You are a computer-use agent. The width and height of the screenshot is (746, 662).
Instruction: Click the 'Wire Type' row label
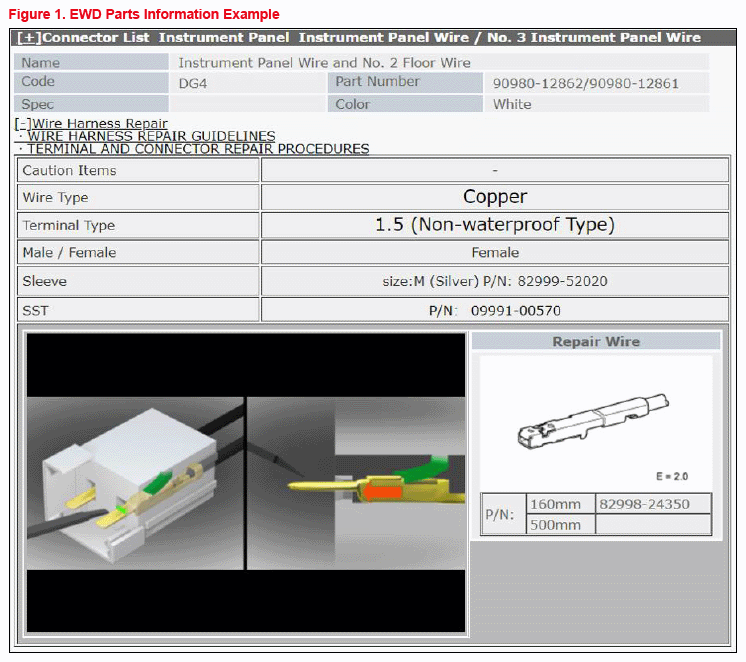click(138, 198)
